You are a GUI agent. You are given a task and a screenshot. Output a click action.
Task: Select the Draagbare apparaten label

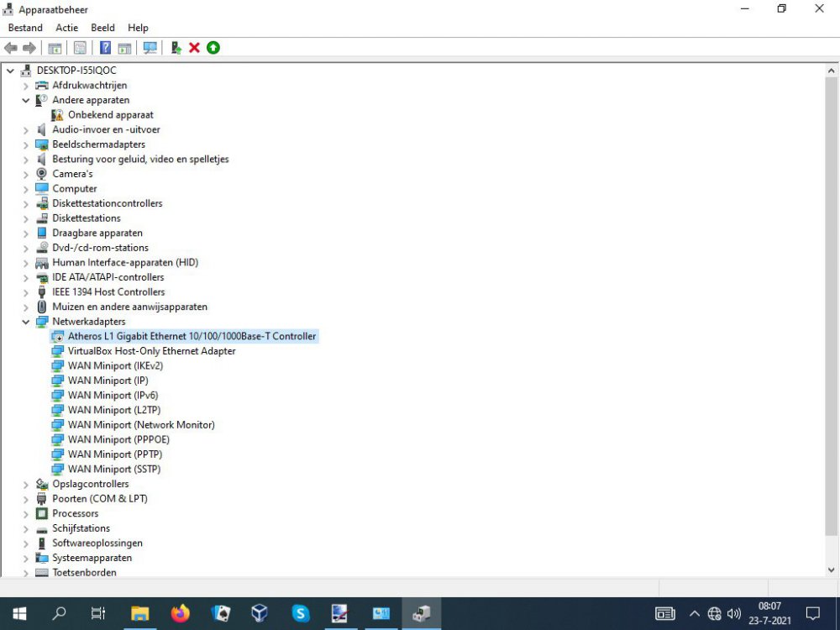97,233
